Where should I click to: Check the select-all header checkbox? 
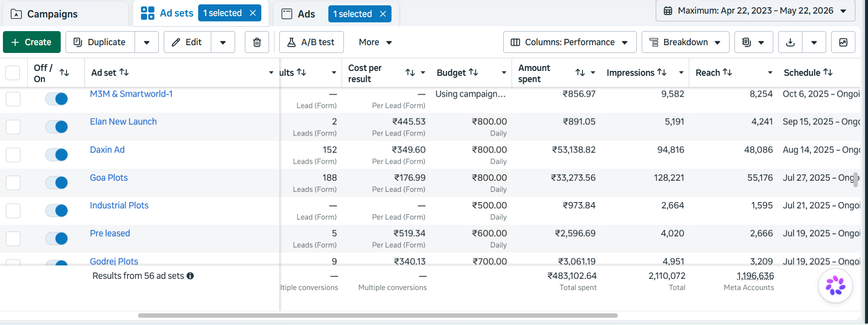pyautogui.click(x=13, y=73)
